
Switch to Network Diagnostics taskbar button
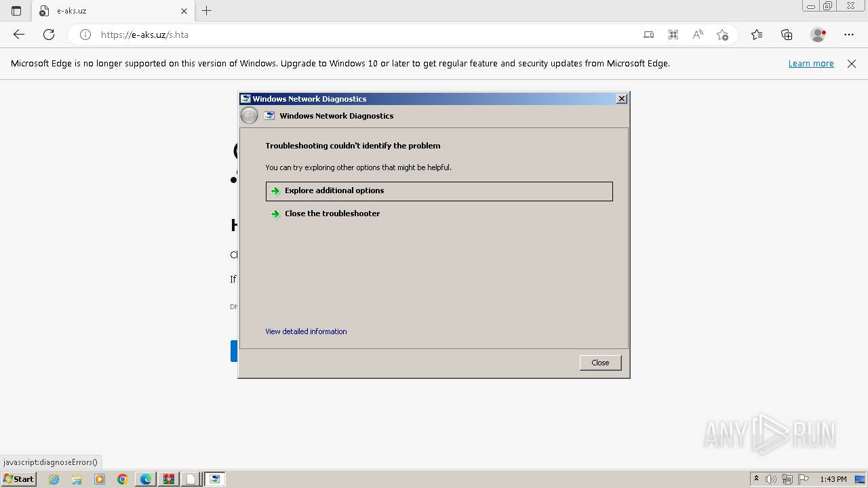215,479
